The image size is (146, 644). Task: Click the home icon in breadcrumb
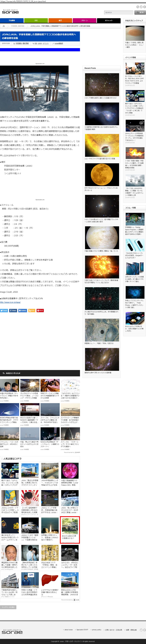tap(4, 26)
